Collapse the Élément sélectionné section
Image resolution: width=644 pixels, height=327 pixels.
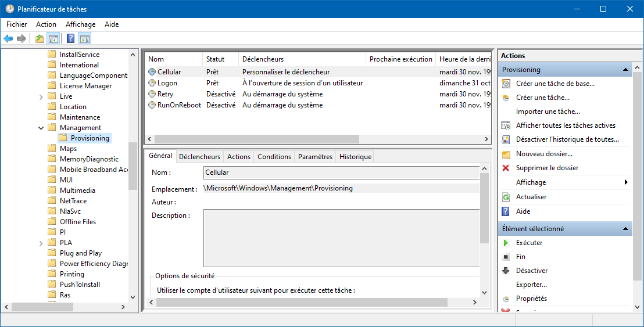[x=625, y=229]
